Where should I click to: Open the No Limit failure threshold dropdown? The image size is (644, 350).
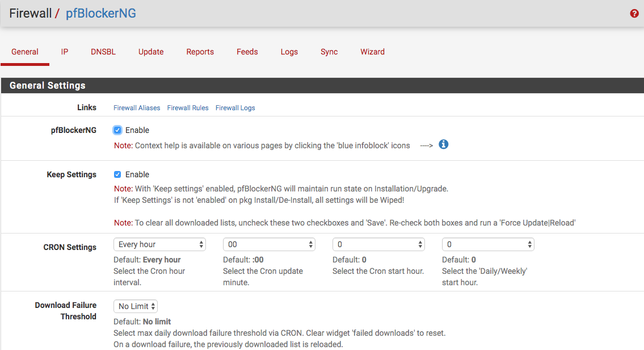click(x=136, y=306)
